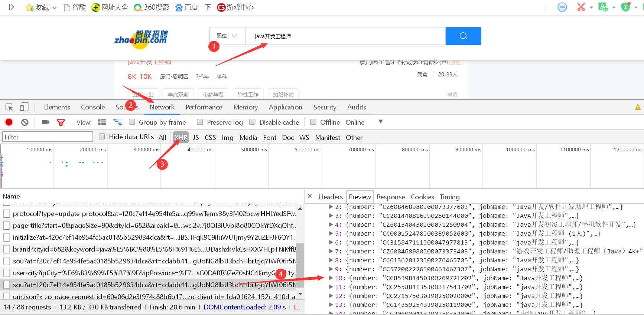The image size is (644, 315).
Task: Tick the Offline checkbox
Action: tap(313, 122)
